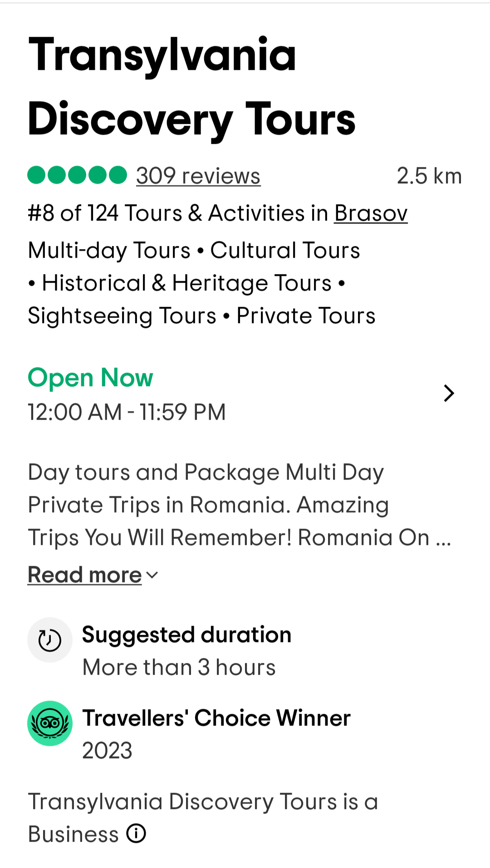Tap the #8 of 124 Tours ranking text
Viewport: 490px width, 868px height.
click(178, 213)
